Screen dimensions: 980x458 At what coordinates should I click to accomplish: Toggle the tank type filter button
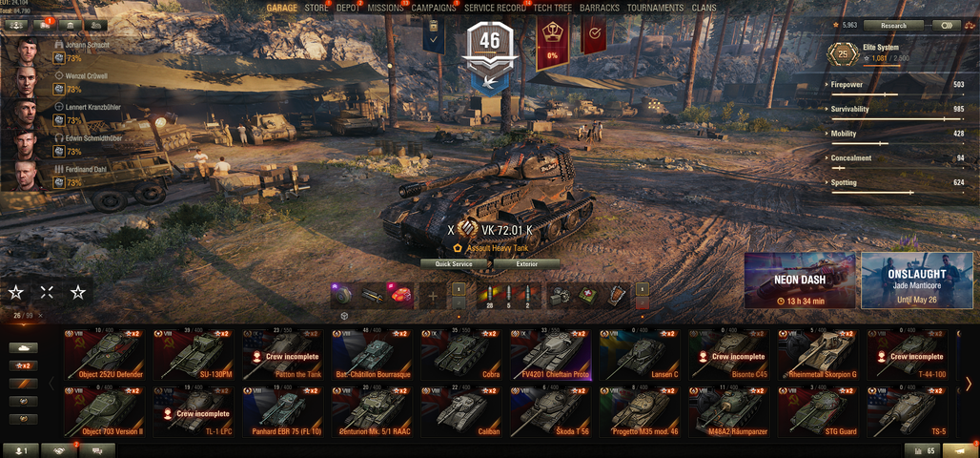[24, 348]
